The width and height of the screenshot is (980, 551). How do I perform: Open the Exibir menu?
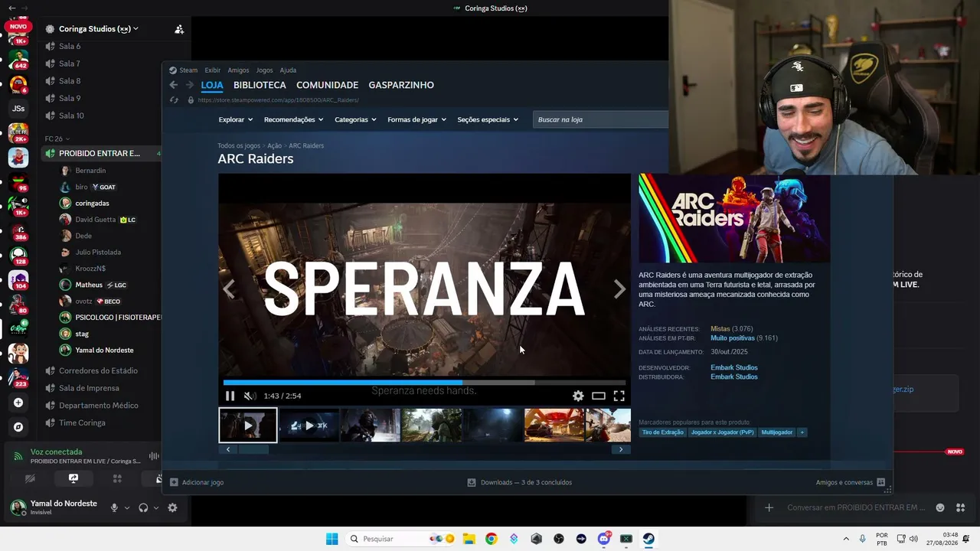[x=212, y=70]
